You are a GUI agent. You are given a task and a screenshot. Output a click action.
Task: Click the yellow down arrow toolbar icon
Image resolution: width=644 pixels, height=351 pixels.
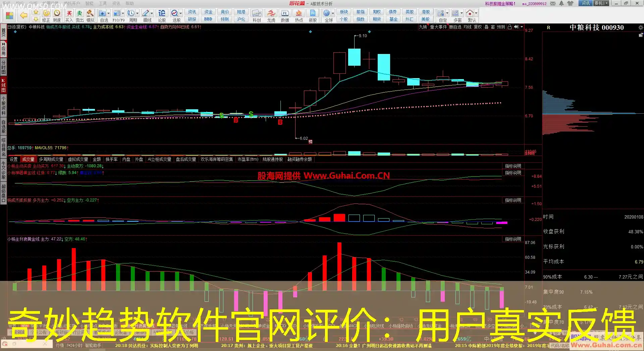tap(36, 19)
